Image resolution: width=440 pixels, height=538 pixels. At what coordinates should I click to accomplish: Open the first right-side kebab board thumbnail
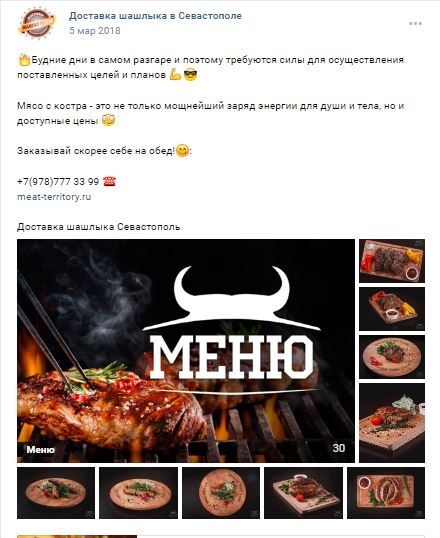coord(392,261)
